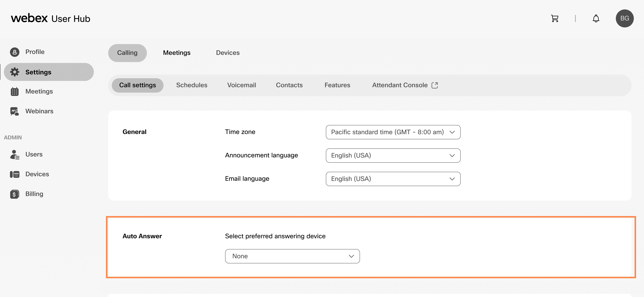Screen dimensions: 644x297
Task: Click the Devices phone icon in sidebar
Action: (15, 174)
